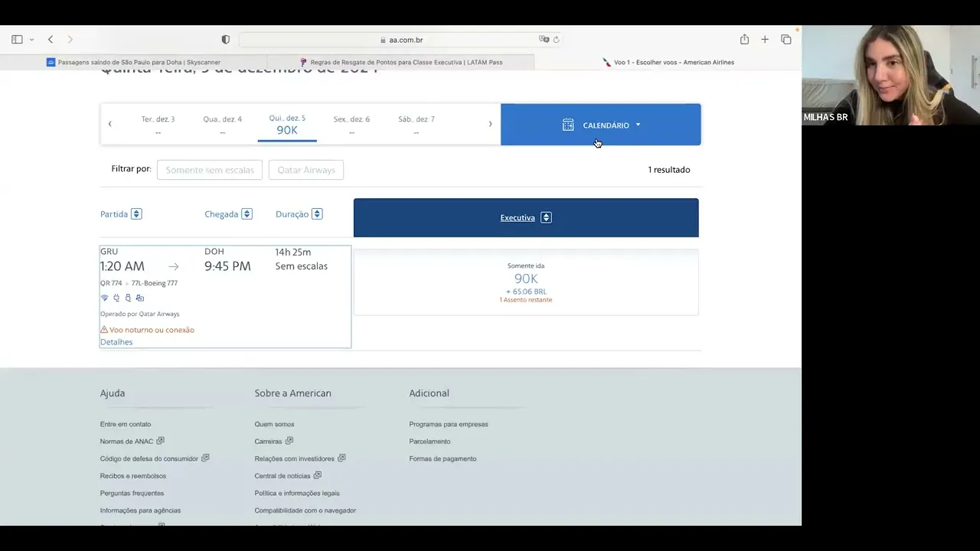Viewport: 980px width, 551px height.
Task: Open the Quem somos footer link
Action: click(274, 424)
